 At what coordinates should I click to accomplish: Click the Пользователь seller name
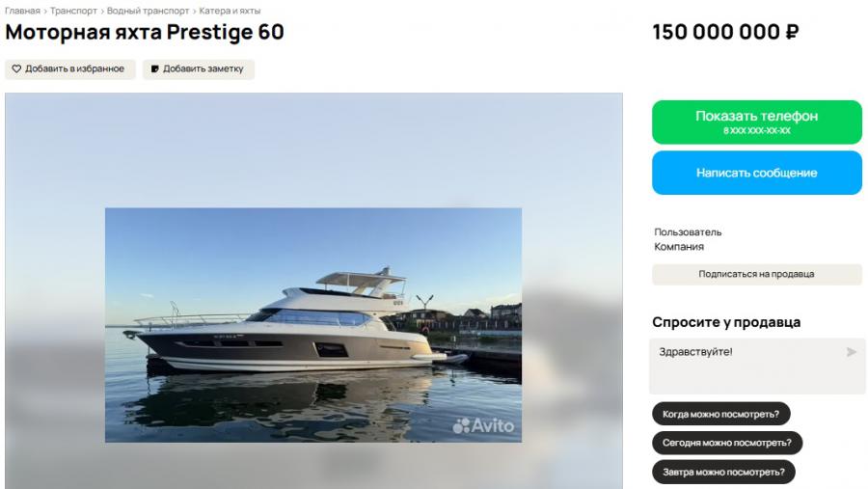[x=688, y=232]
